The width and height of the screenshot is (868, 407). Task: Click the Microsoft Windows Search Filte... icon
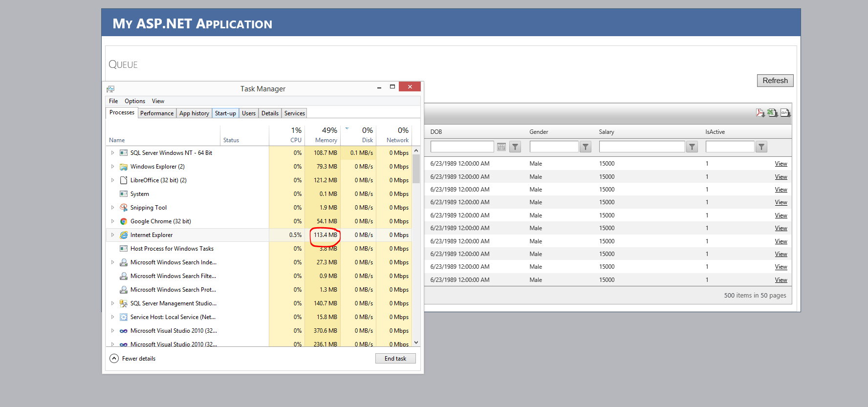pos(124,276)
